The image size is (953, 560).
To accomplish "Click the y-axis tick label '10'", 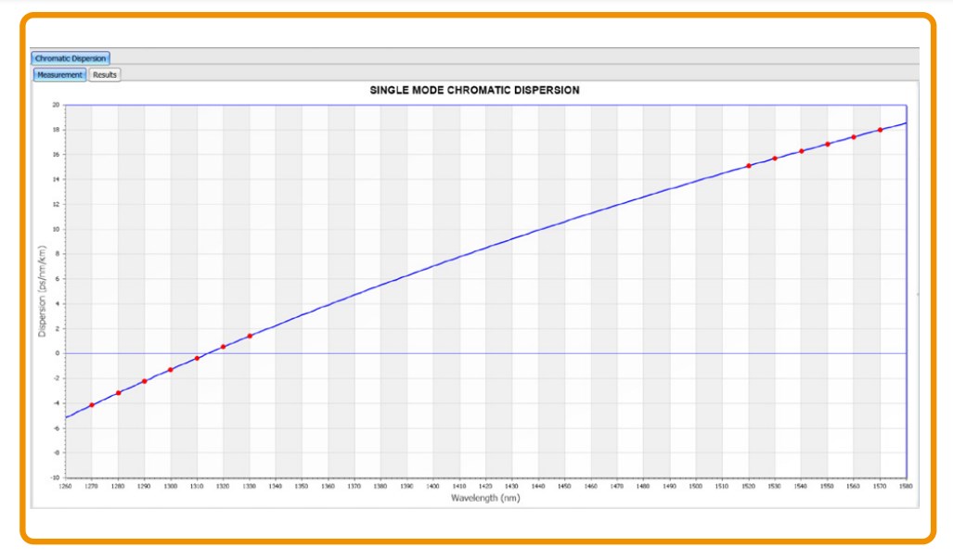I will pos(56,229).
